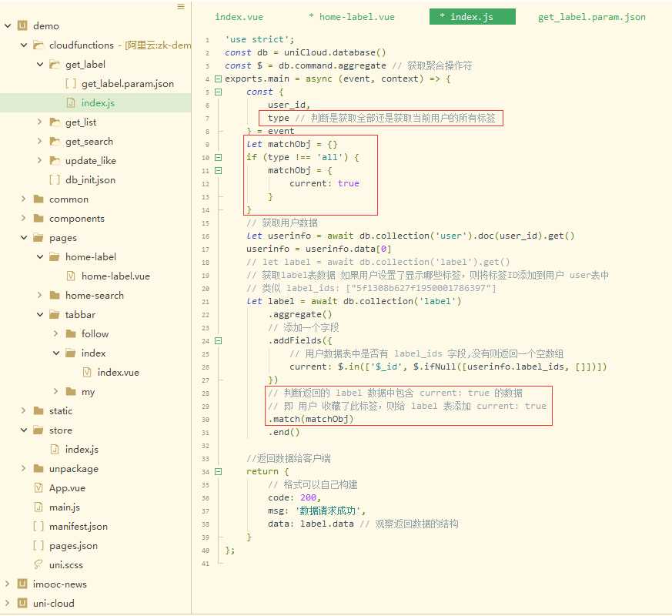Viewport: 672px width, 616px height.
Task: Click the home-search folder icon
Action: click(x=55, y=296)
